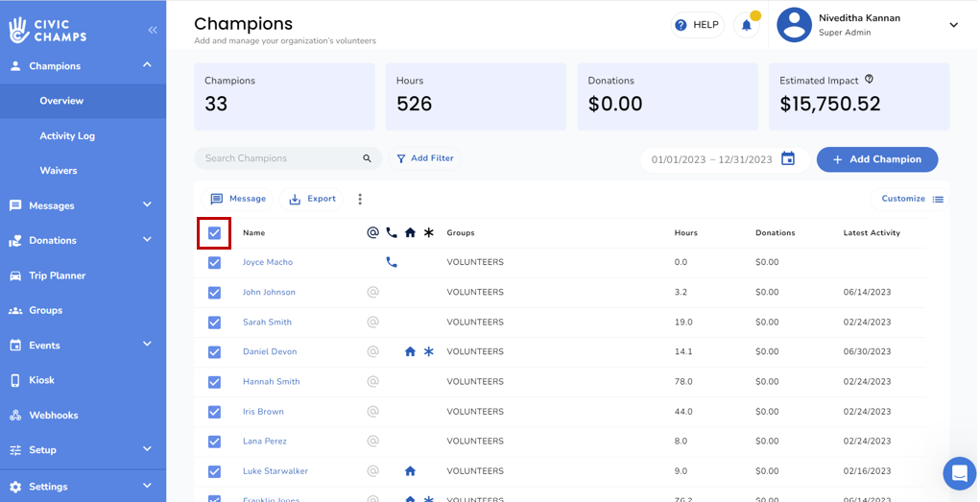The height and width of the screenshot is (502, 980).
Task: Click the search magnifier icon
Action: point(367,159)
